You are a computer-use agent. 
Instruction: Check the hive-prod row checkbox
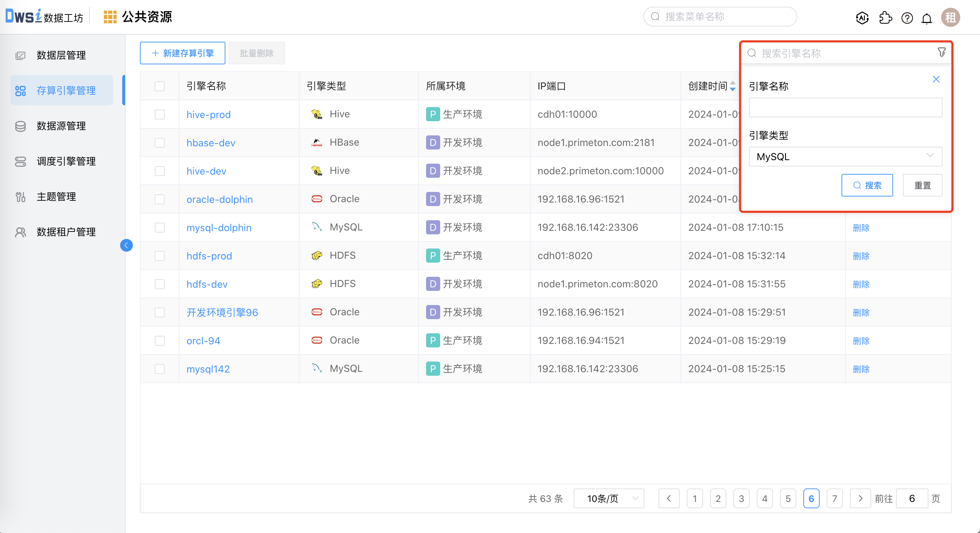(160, 114)
